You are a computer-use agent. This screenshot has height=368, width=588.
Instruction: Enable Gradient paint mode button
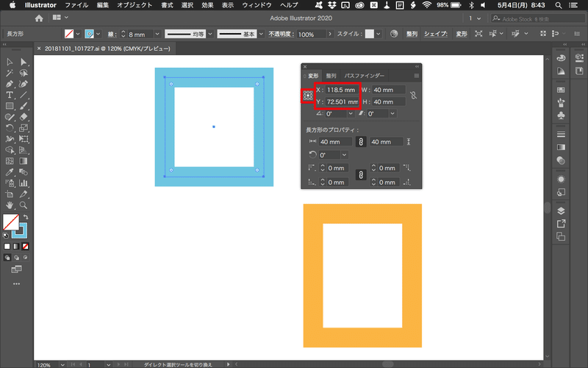pyautogui.click(x=16, y=247)
